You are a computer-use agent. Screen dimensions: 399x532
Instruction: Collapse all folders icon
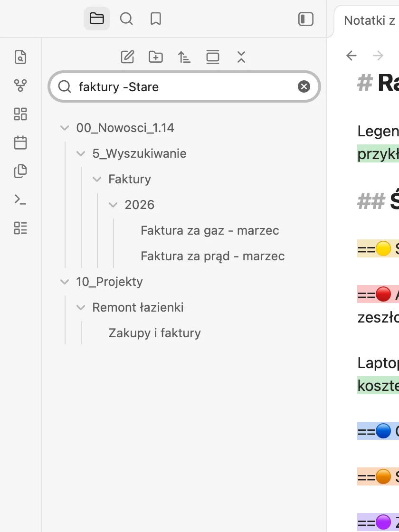click(241, 57)
